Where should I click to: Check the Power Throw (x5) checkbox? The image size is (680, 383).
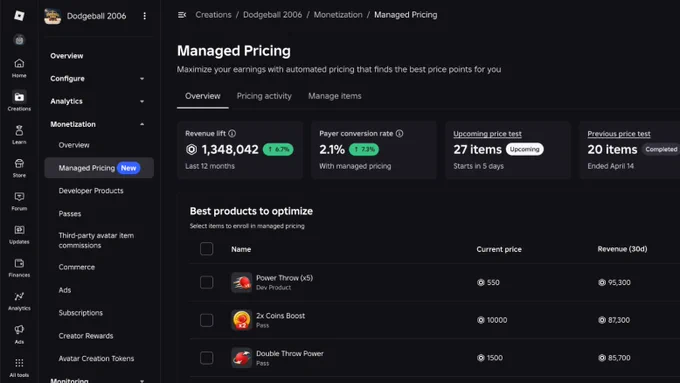tap(206, 282)
